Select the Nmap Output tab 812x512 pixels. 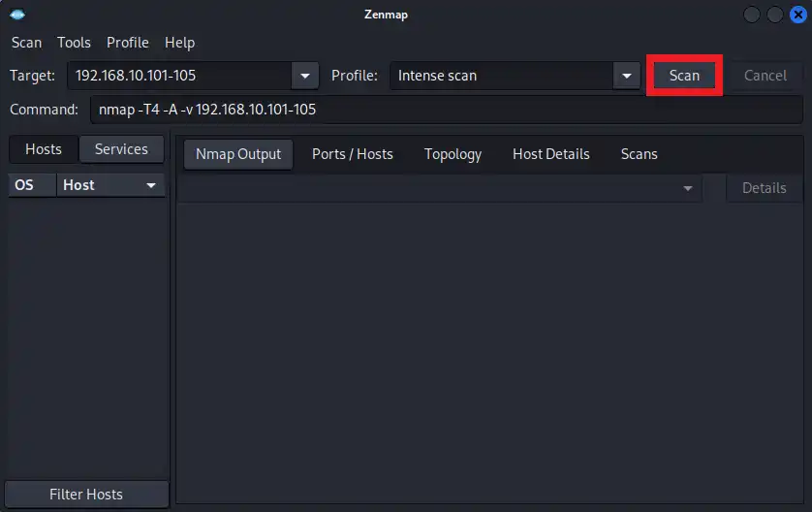(238, 154)
